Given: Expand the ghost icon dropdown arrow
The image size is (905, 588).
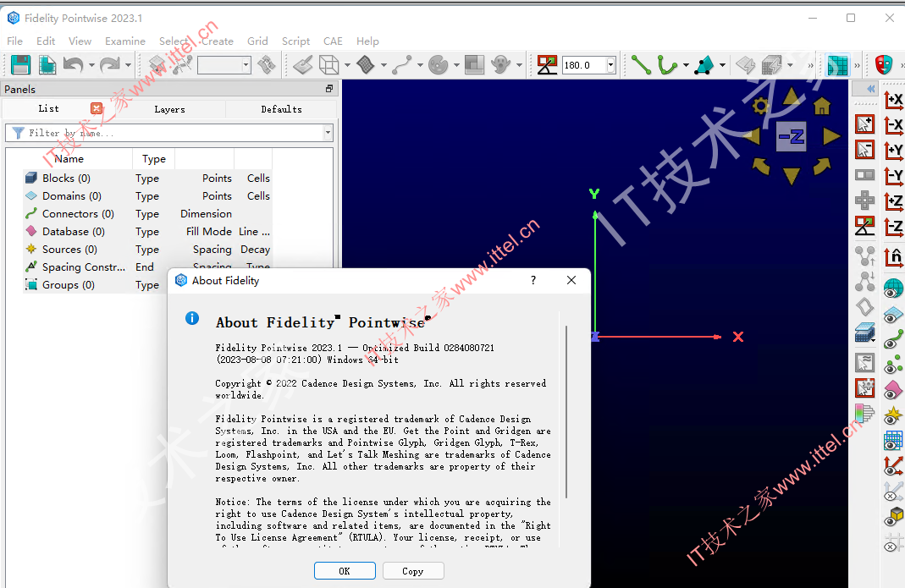Looking at the screenshot, I should (520, 65).
